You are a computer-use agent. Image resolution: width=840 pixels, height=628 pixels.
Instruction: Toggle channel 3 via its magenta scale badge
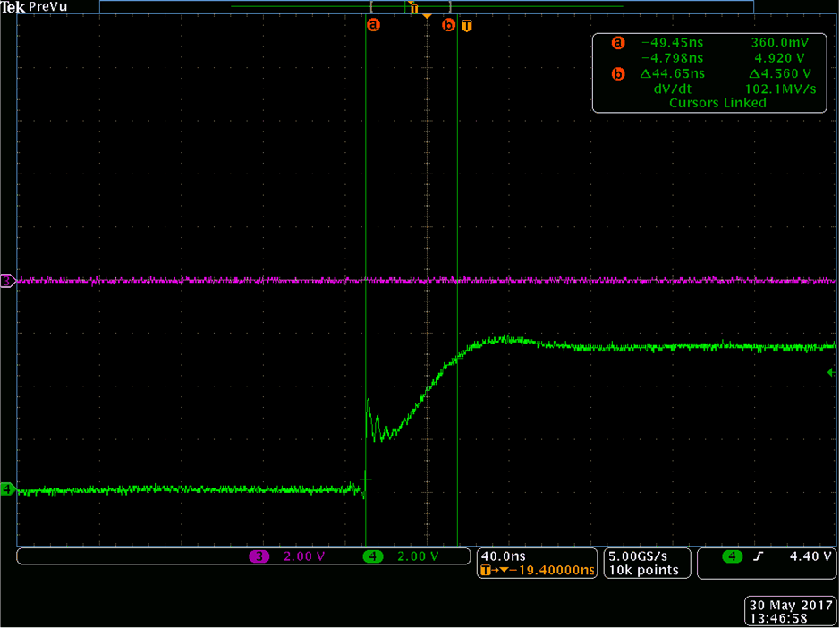tap(259, 556)
